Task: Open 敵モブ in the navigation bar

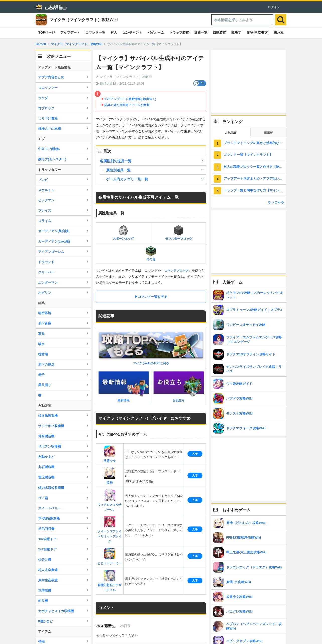Action: tap(236, 33)
